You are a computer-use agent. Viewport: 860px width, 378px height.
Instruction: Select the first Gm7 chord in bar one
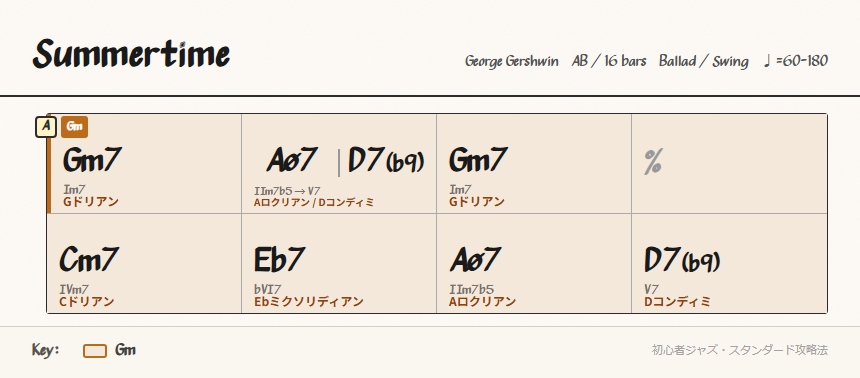[x=92, y=160]
